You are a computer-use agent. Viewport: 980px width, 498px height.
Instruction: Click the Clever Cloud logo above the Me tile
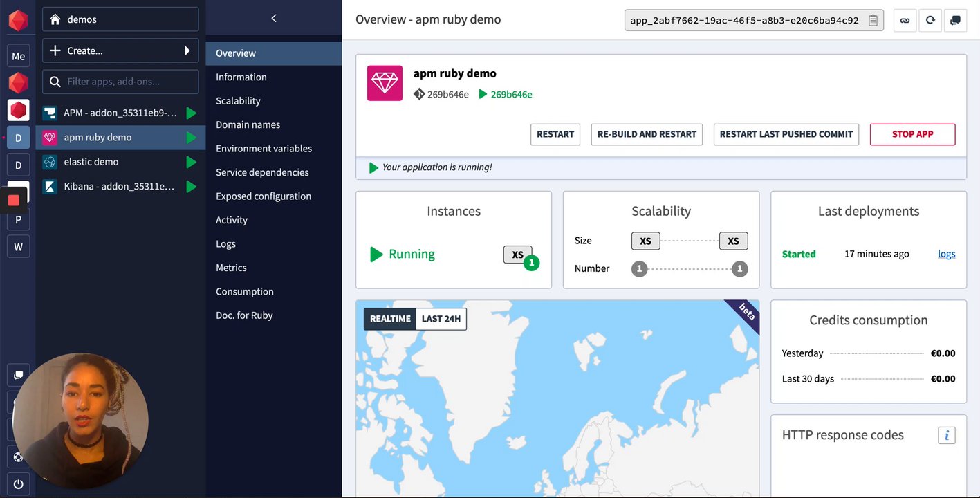pyautogui.click(x=18, y=20)
